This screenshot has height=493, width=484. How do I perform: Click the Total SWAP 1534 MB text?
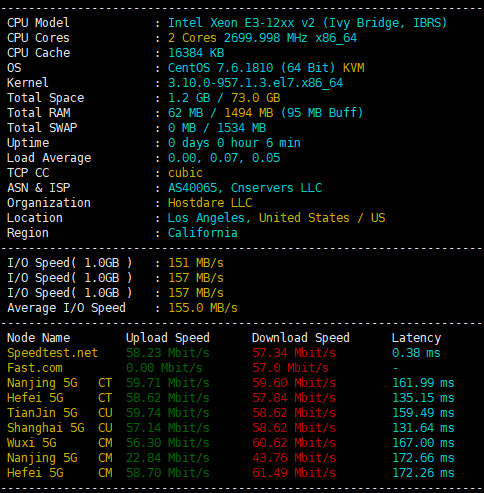(x=241, y=128)
